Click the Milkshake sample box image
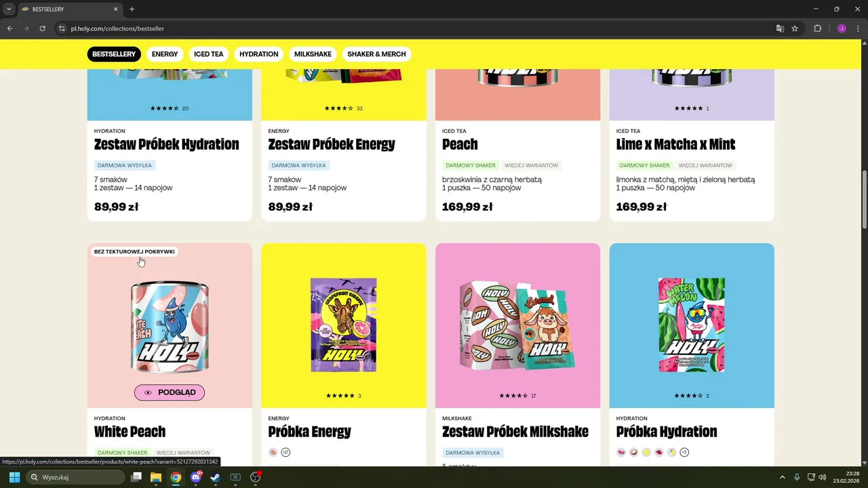Viewport: 868px width, 488px height. pos(517,326)
